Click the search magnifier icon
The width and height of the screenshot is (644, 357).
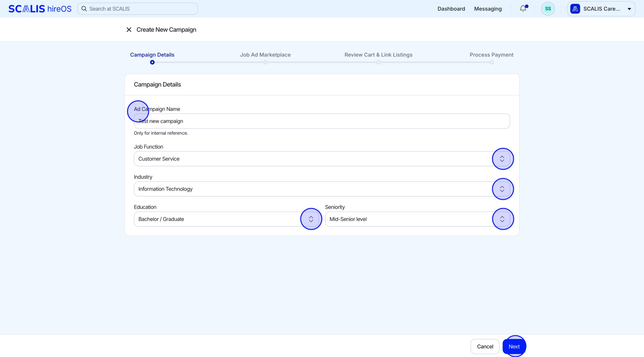click(x=84, y=9)
